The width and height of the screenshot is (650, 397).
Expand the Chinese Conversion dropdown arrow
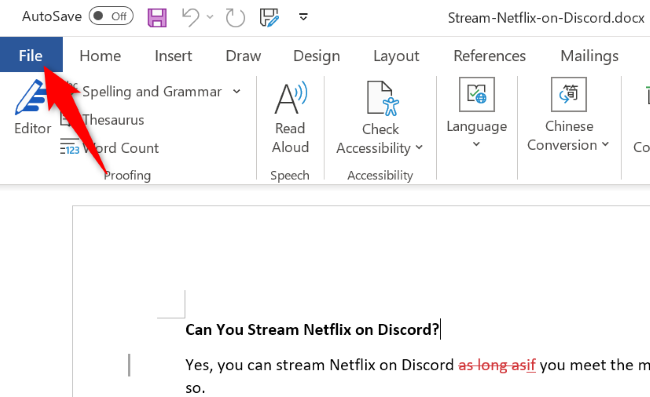[x=605, y=144]
